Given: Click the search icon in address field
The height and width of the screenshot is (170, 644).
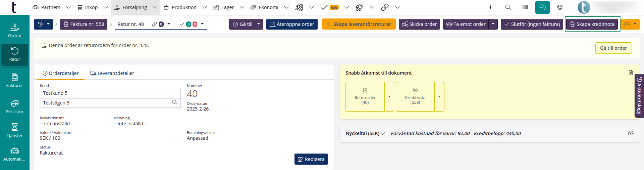Looking at the screenshot, I should click(174, 102).
